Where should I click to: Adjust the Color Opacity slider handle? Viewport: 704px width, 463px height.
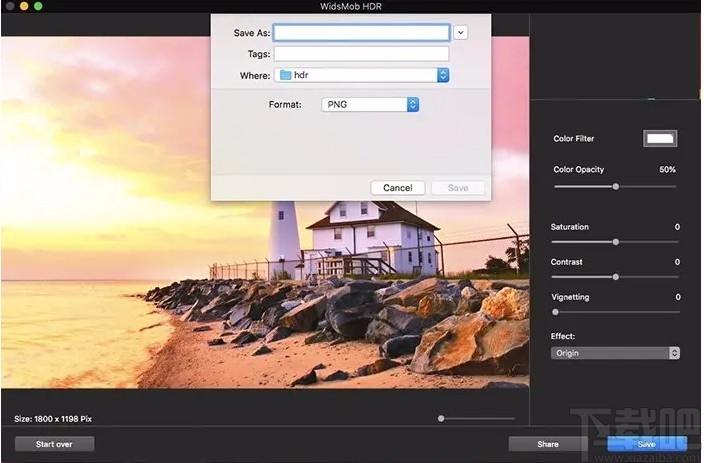point(616,186)
